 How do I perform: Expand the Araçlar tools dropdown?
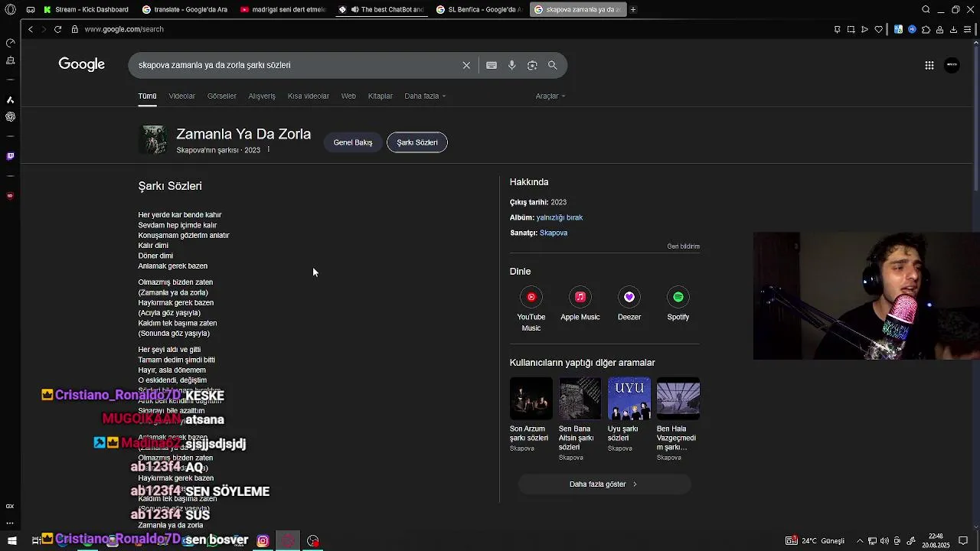coord(550,96)
